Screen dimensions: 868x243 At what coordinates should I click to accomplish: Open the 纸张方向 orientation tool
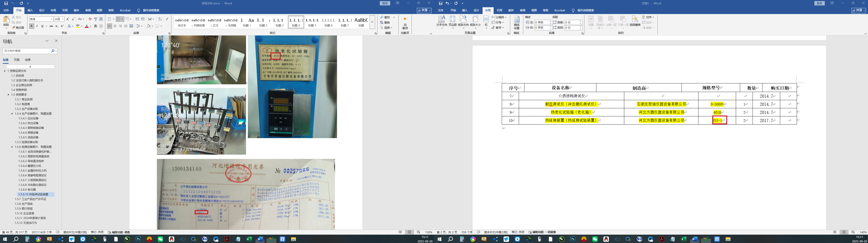click(463, 22)
